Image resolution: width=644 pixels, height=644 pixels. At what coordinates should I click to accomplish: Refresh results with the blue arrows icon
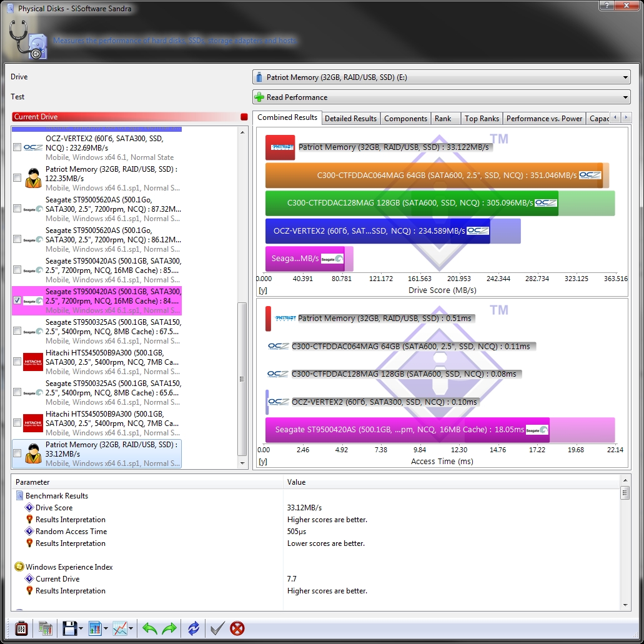coord(194,628)
